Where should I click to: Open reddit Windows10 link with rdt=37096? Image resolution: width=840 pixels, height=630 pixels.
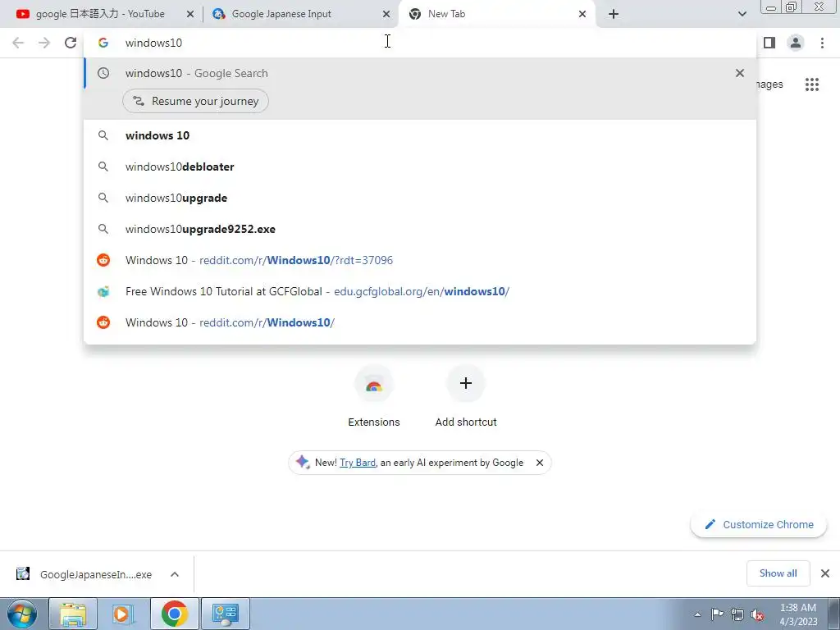(420, 260)
